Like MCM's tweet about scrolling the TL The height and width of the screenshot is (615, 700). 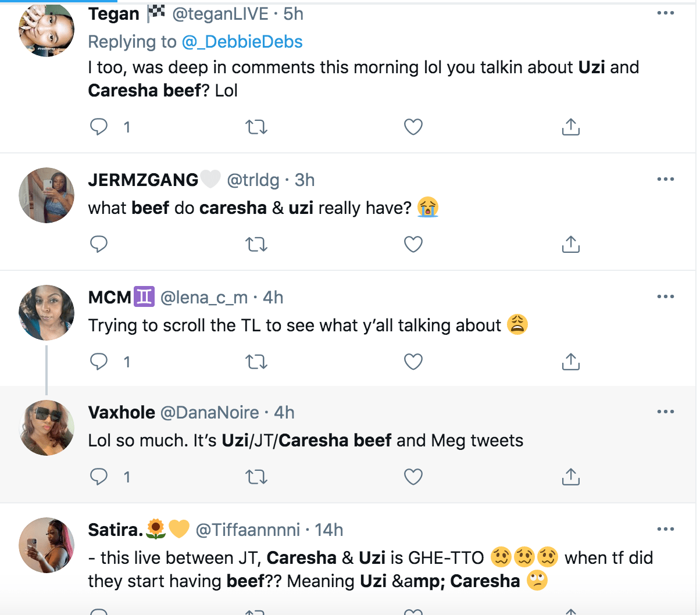click(x=413, y=362)
